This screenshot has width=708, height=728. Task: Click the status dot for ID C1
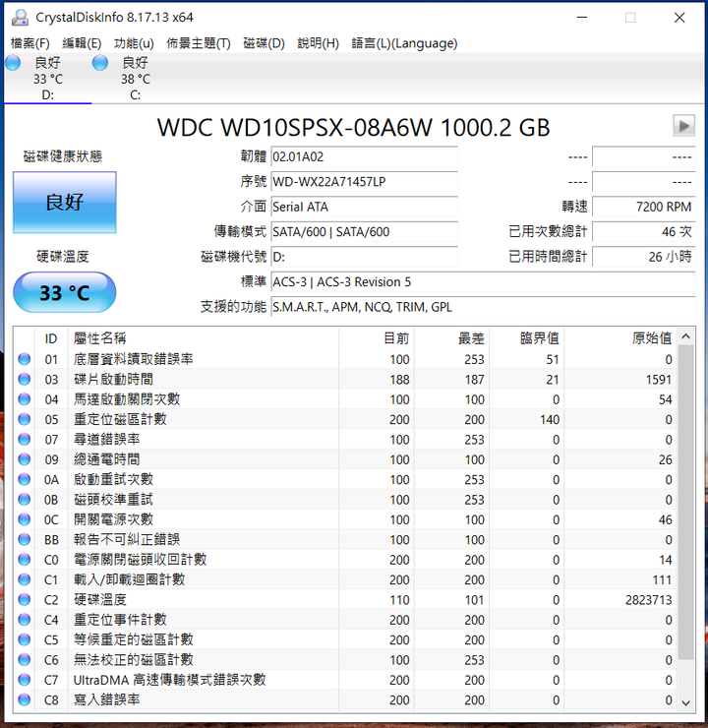25,579
